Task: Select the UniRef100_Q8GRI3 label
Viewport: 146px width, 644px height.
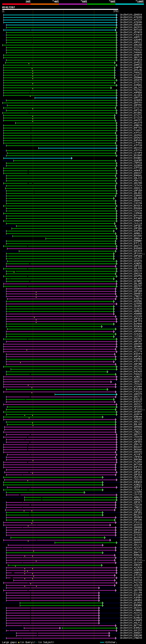Action: [x=131, y=382]
